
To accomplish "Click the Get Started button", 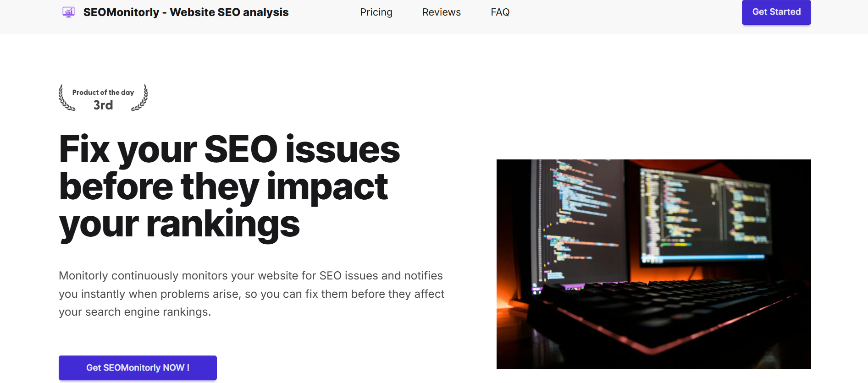I will (776, 12).
